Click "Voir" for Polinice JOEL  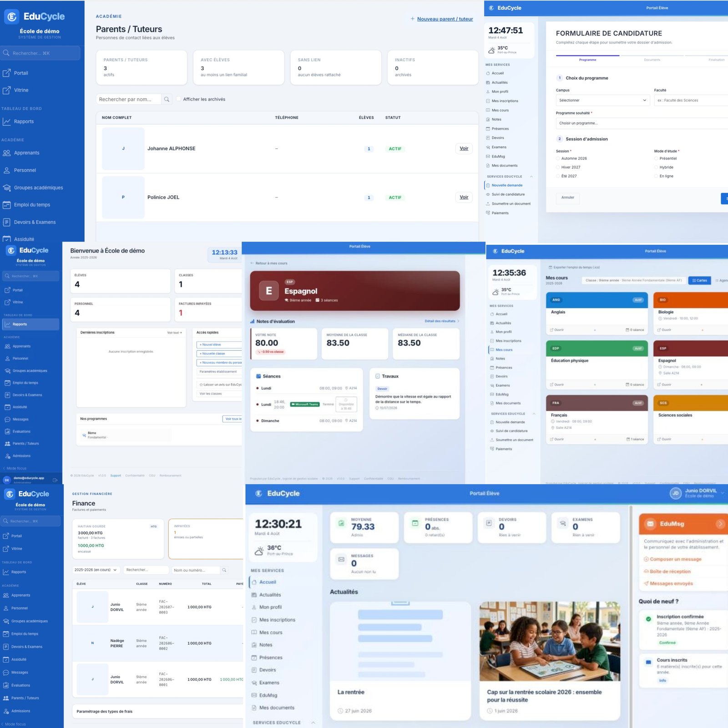tap(464, 197)
